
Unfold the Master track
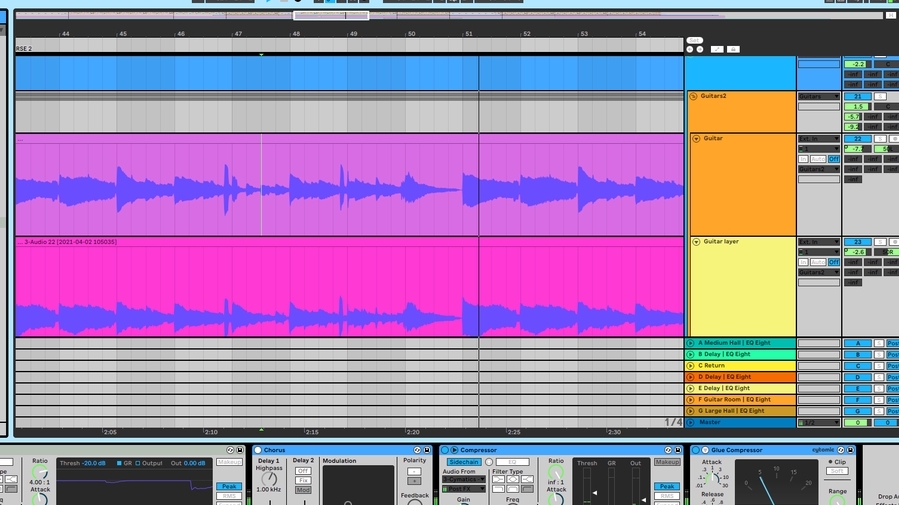click(690, 422)
